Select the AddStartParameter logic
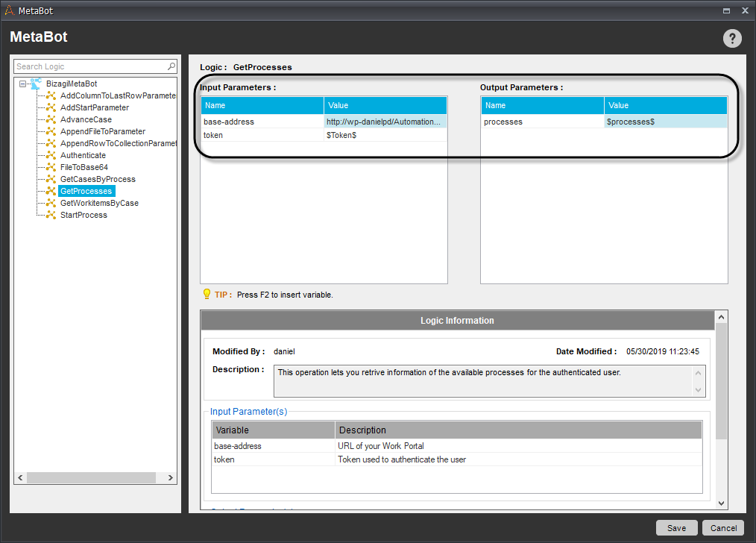The height and width of the screenshot is (543, 756). coord(95,107)
